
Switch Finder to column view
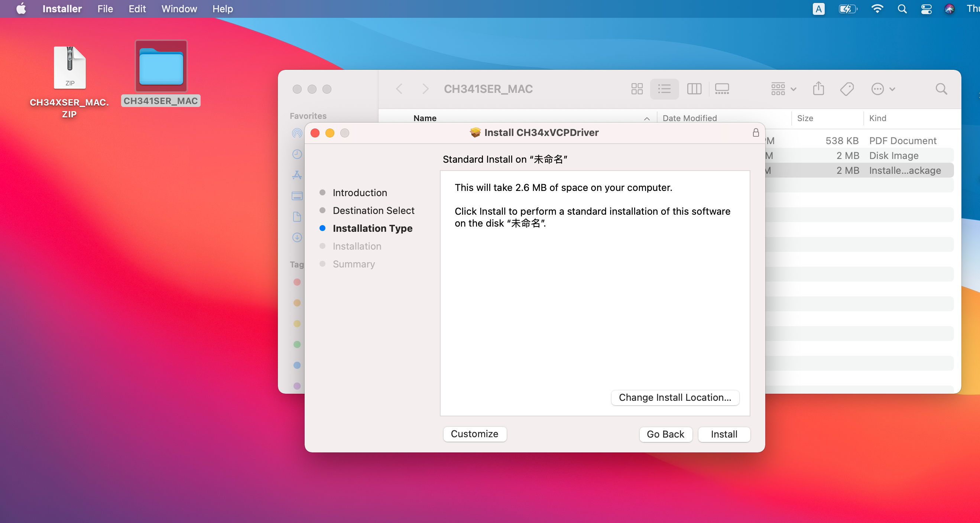694,89
